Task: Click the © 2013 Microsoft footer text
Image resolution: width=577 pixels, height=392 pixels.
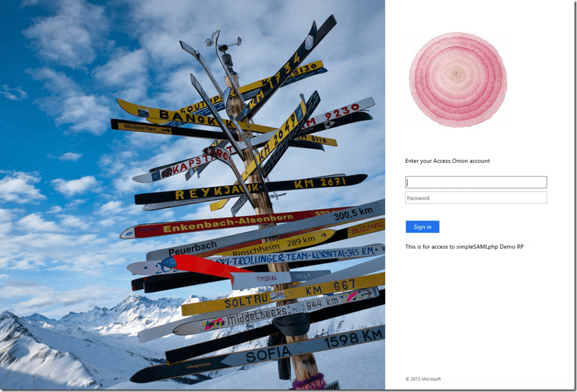Action: pos(423,379)
